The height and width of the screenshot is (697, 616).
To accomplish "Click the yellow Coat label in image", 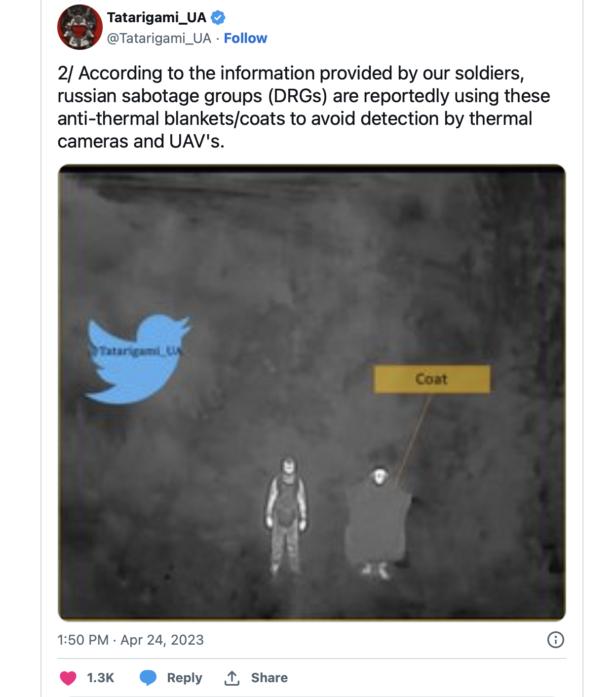I will click(432, 379).
